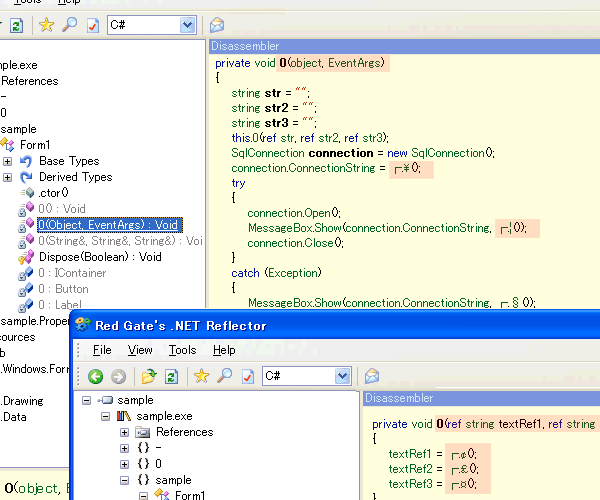Select Form1 class in front window tree

(190, 495)
